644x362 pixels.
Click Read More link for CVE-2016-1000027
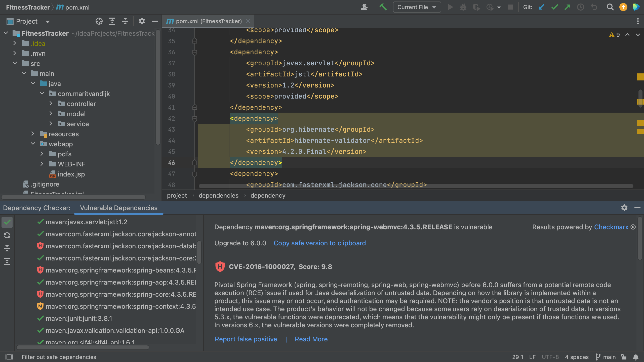pos(311,339)
